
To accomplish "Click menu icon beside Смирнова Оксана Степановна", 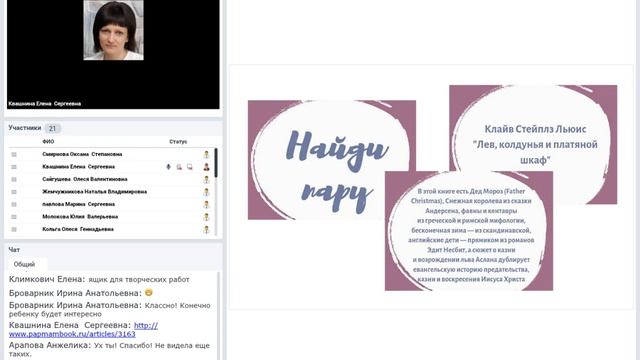I will pyautogui.click(x=14, y=154).
